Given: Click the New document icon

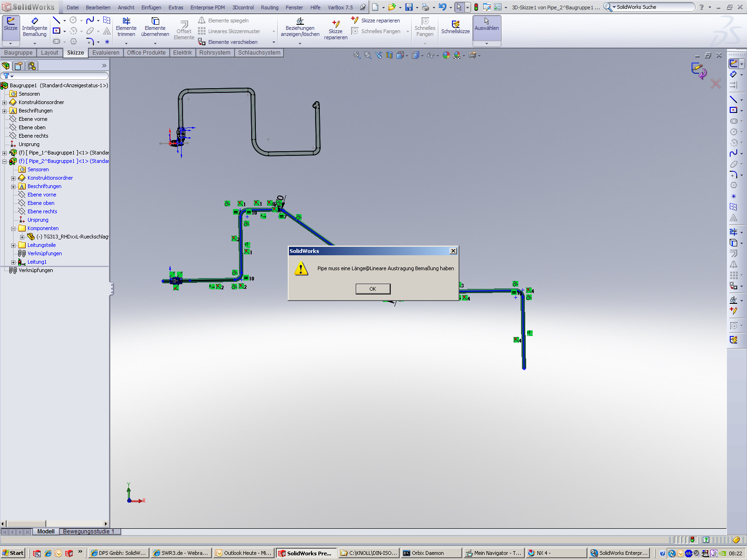Looking at the screenshot, I should (375, 7).
